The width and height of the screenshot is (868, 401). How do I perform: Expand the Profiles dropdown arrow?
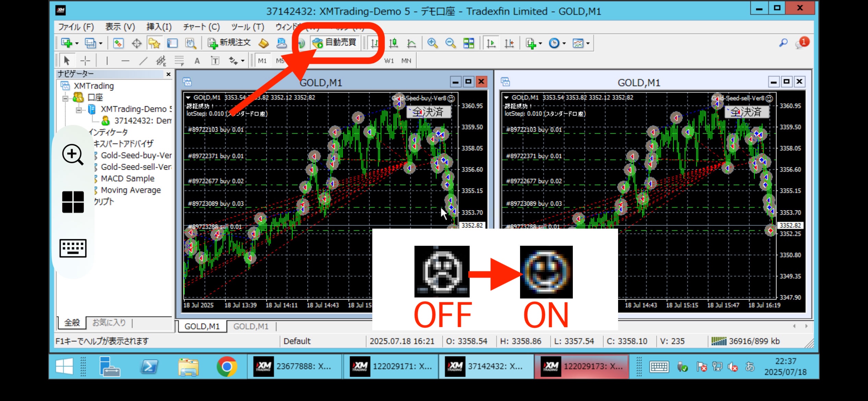pos(100,44)
